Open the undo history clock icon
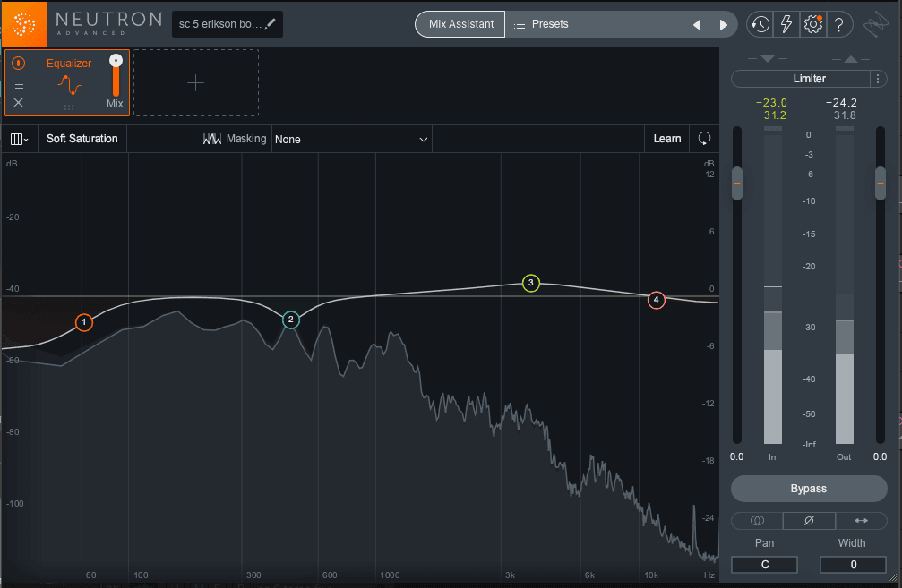Image resolution: width=902 pixels, height=588 pixels. pos(760,24)
